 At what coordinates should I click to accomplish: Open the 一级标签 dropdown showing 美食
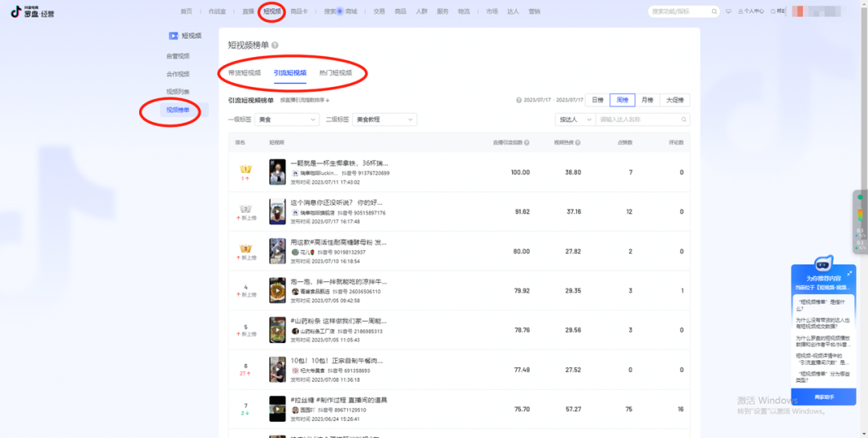tap(287, 120)
